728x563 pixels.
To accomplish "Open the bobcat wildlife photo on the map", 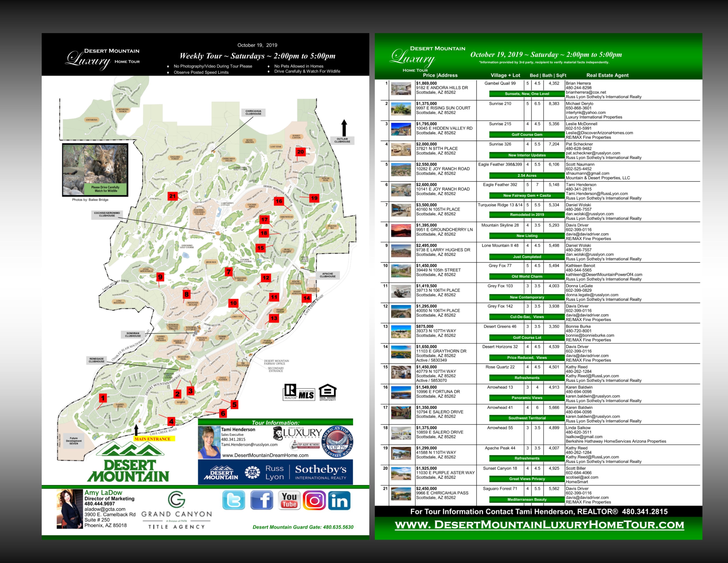I will pos(95,170).
